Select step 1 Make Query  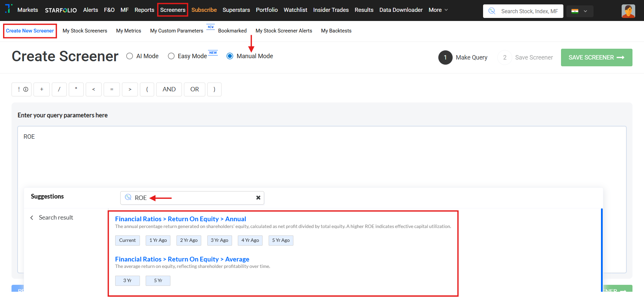pos(463,58)
